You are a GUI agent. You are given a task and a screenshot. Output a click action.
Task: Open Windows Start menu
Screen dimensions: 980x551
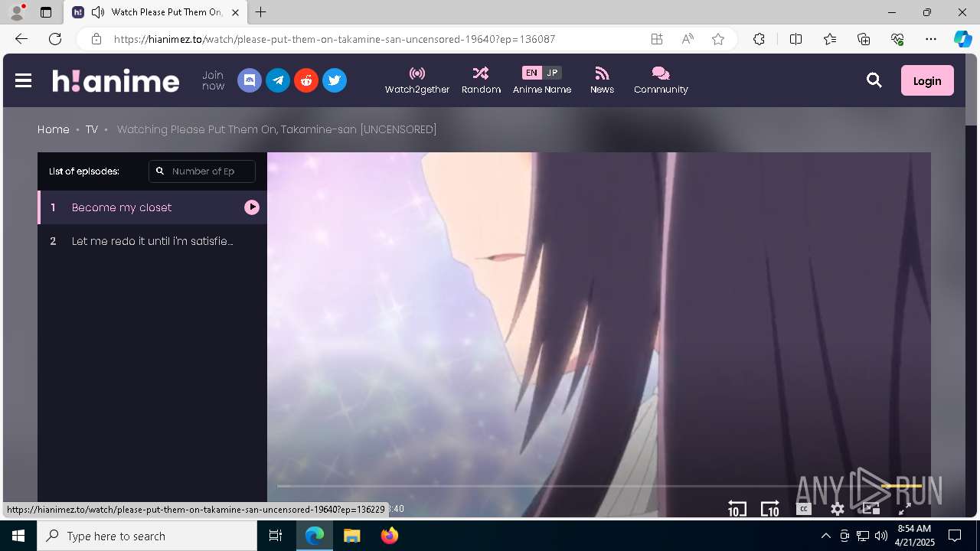[x=18, y=536]
